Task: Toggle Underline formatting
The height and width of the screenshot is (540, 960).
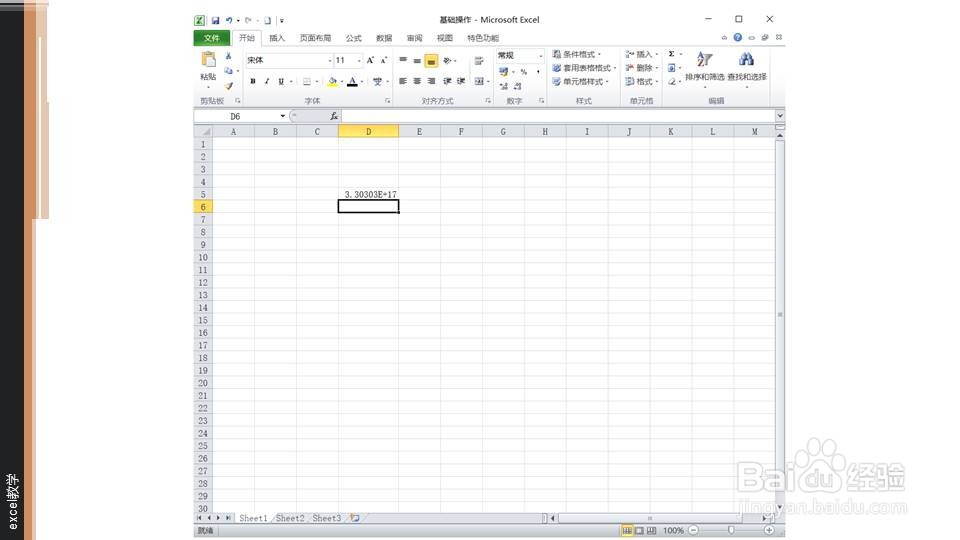Action: 281,81
